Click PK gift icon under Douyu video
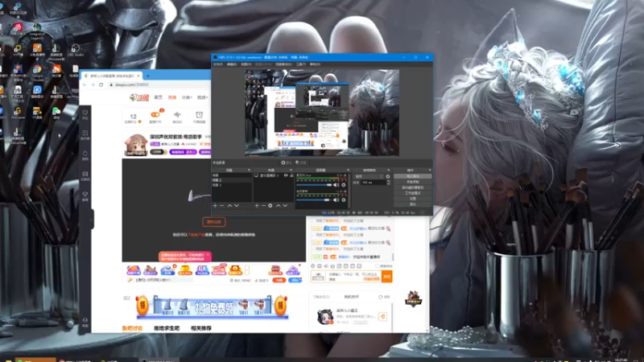Image resolution: width=644 pixels, height=362 pixels. click(x=202, y=270)
